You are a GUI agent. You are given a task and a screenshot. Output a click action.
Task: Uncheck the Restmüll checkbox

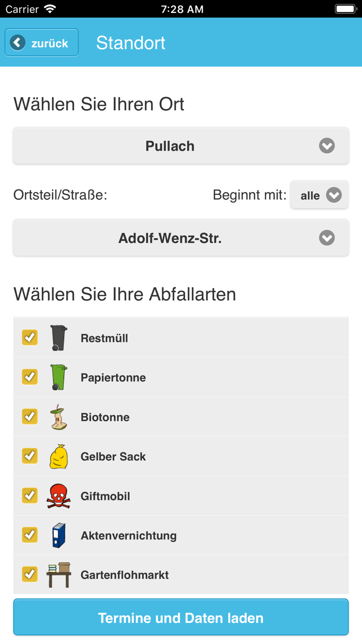click(x=29, y=338)
